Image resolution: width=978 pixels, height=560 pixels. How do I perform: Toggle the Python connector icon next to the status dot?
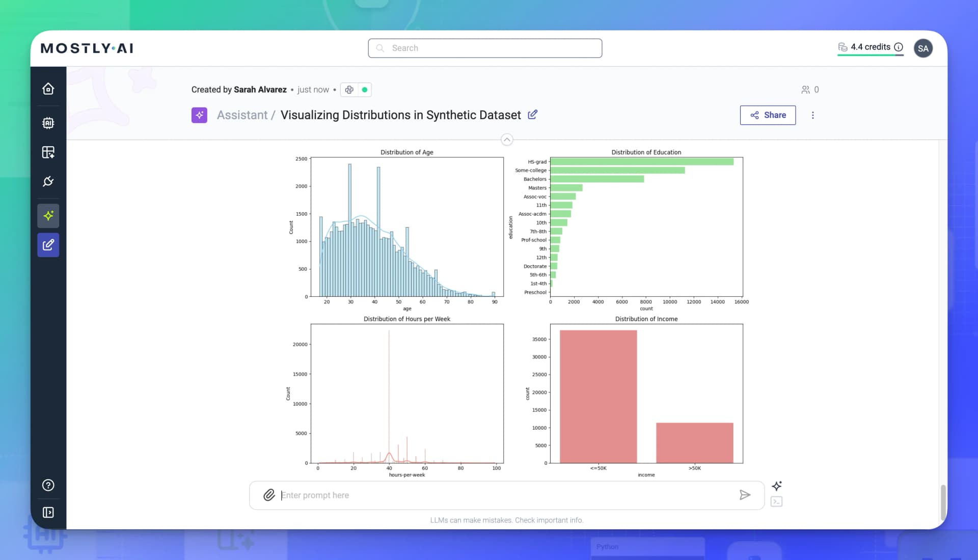[349, 89]
